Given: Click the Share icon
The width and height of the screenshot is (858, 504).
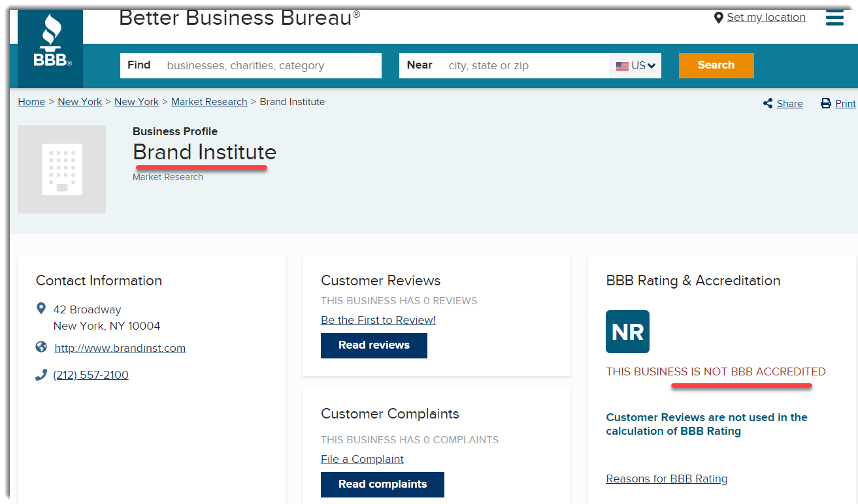Looking at the screenshot, I should (768, 103).
